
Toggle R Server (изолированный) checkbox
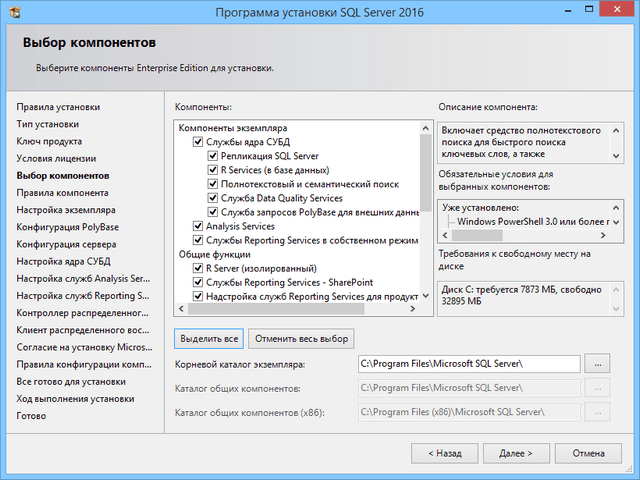198,269
